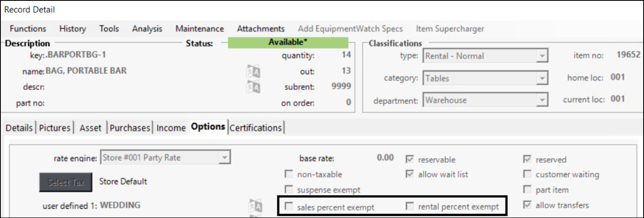This screenshot has width=644, height=218.
Task: Click the translate icon next to user defined 1
Action: pos(255,206)
